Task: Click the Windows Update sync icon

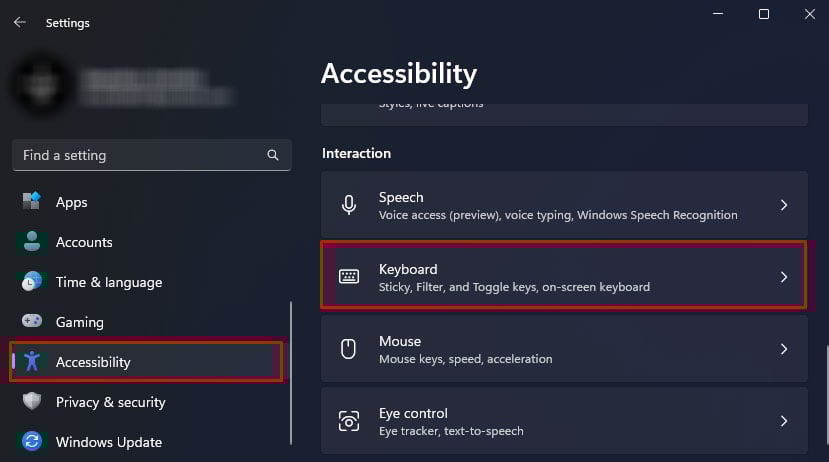Action: [32, 442]
